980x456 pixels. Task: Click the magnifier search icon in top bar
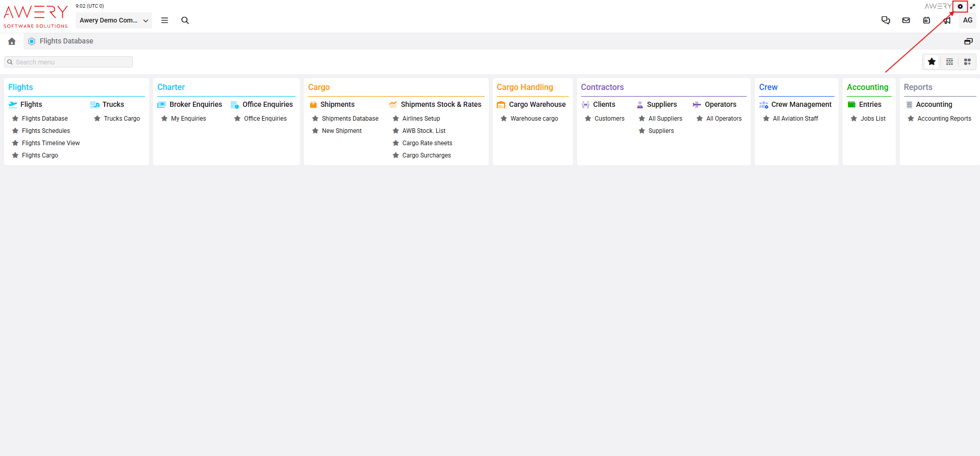tap(185, 20)
